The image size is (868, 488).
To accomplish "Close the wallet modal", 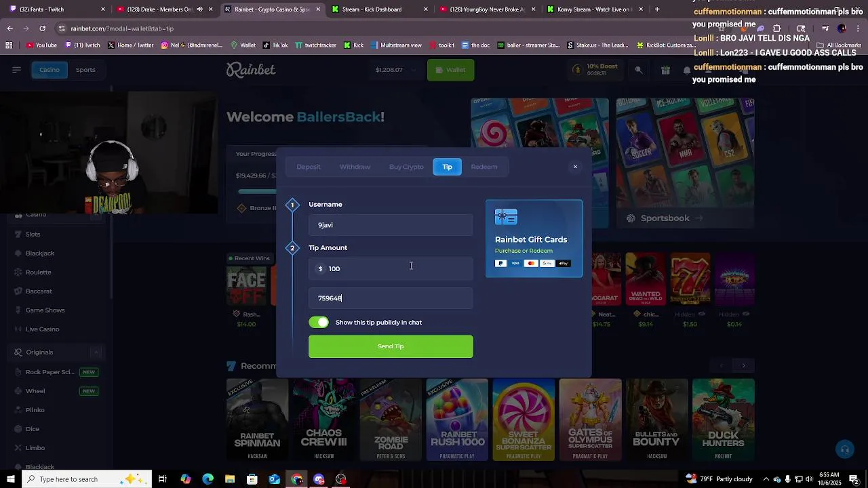I will pyautogui.click(x=575, y=167).
